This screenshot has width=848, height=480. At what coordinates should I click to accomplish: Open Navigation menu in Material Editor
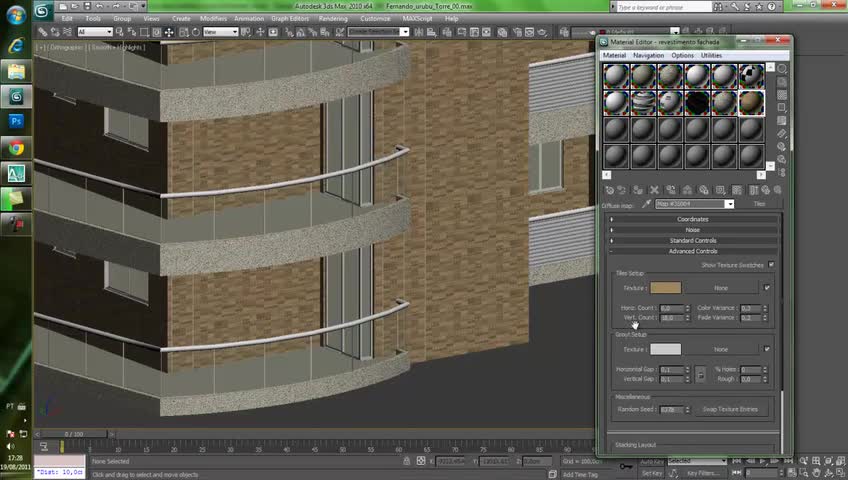(x=648, y=55)
